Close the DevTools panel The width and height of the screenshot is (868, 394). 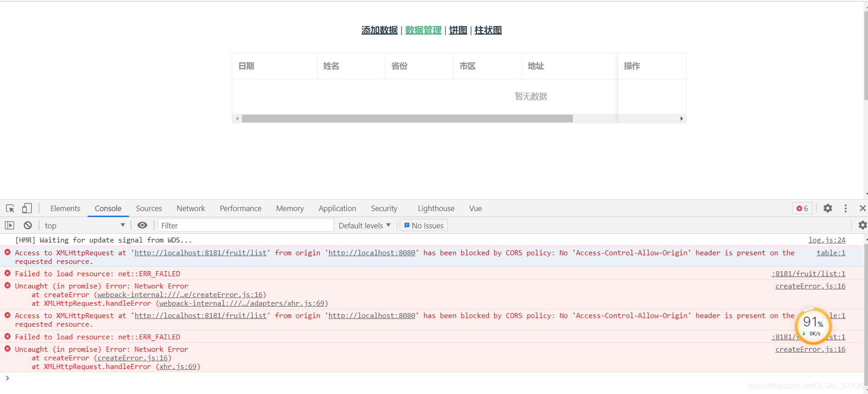tap(863, 208)
